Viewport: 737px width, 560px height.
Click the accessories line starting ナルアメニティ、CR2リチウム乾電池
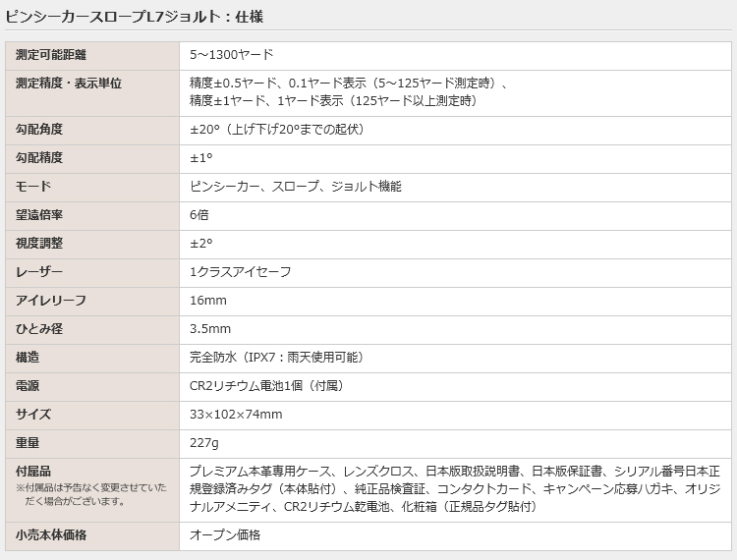pos(363,507)
